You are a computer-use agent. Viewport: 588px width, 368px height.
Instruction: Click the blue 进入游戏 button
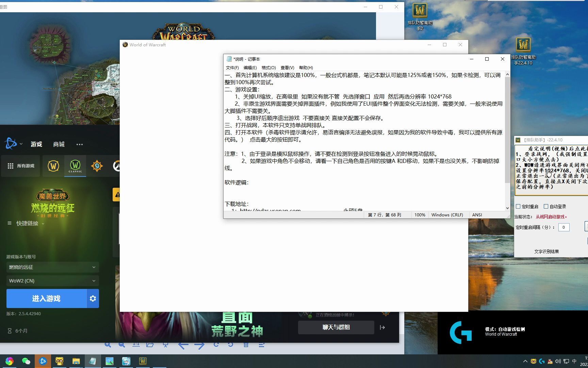click(x=46, y=298)
